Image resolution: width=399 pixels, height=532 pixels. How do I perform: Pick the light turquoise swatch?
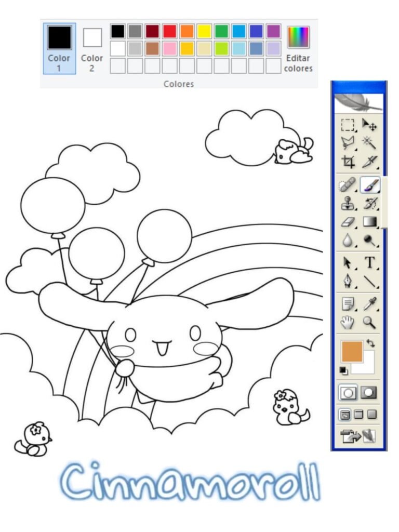(x=239, y=48)
